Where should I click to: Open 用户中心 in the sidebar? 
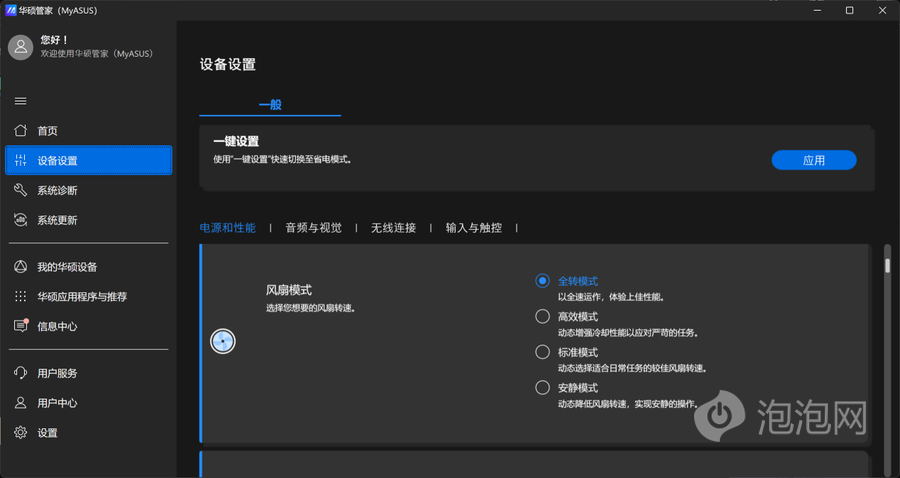(x=88, y=403)
